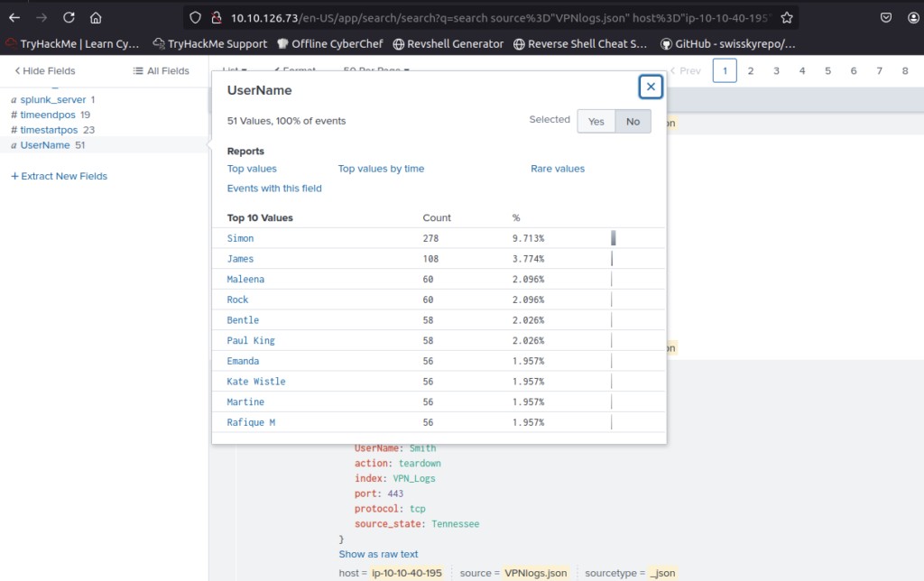Click Extract New Fields

[59, 176]
